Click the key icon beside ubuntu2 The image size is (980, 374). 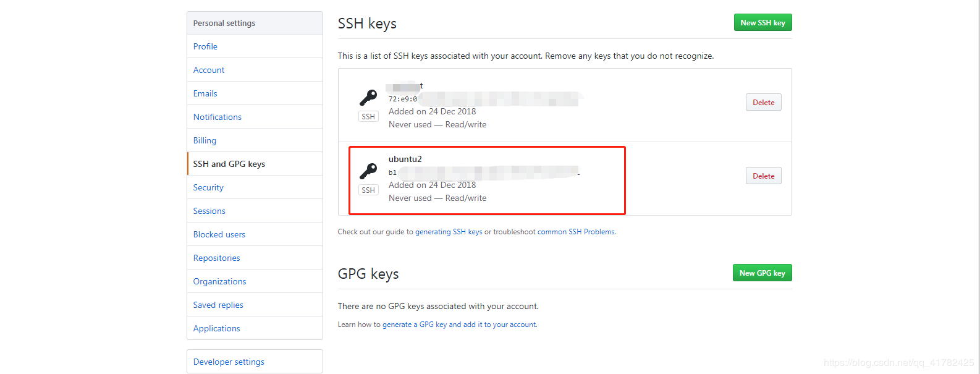tap(368, 171)
